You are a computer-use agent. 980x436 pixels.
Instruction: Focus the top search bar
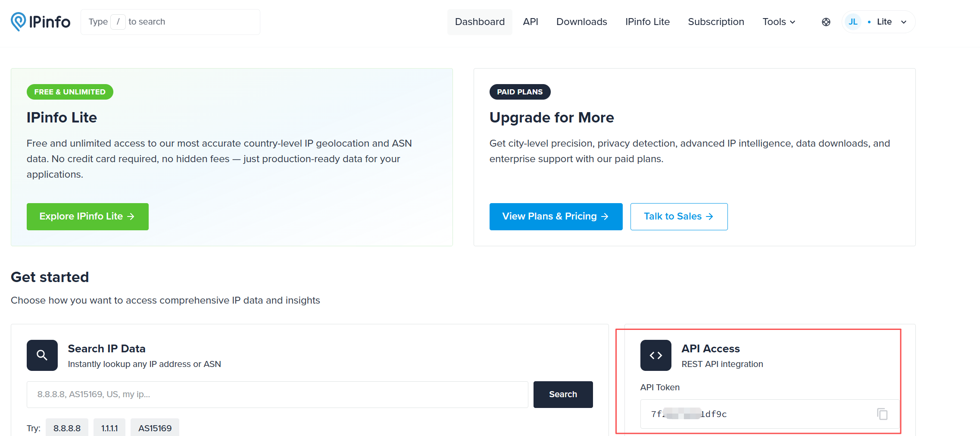pos(170,22)
